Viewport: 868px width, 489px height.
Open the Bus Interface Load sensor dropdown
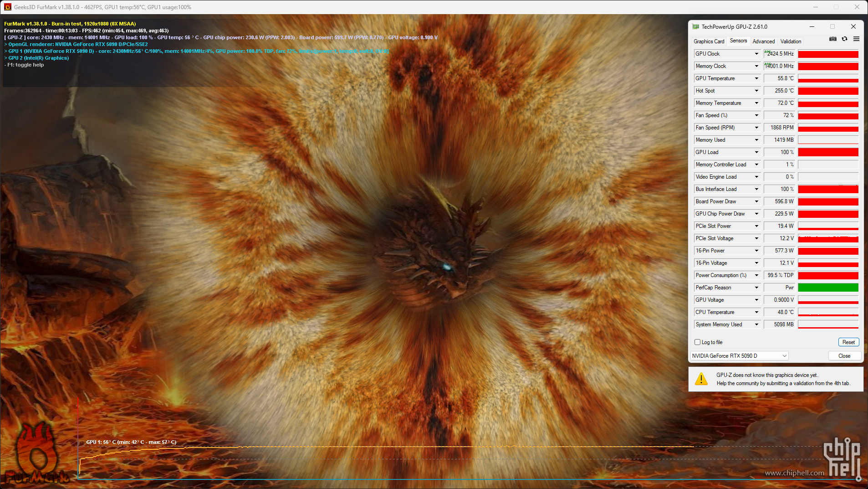tap(756, 189)
